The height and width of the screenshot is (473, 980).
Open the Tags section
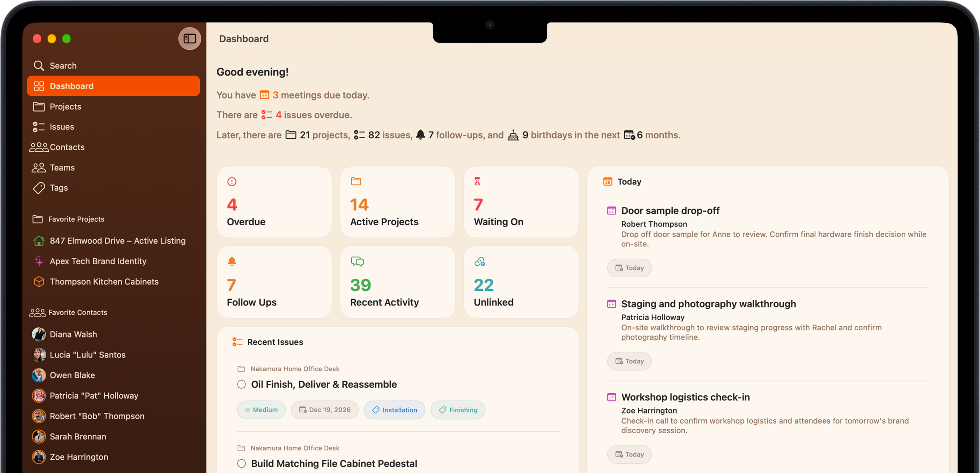113,188
